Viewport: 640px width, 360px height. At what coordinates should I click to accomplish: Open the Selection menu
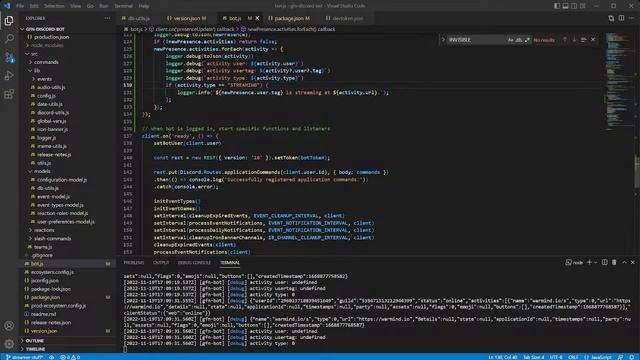click(x=54, y=6)
